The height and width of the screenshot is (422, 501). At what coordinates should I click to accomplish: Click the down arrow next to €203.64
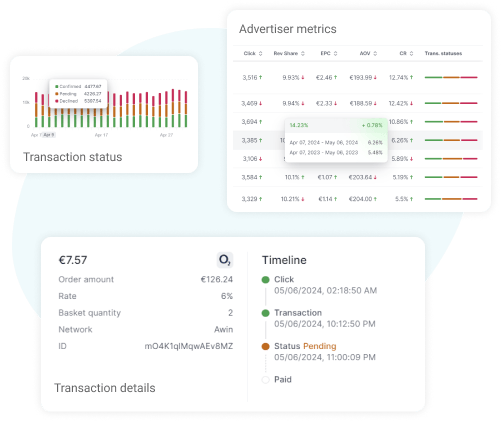pos(375,177)
